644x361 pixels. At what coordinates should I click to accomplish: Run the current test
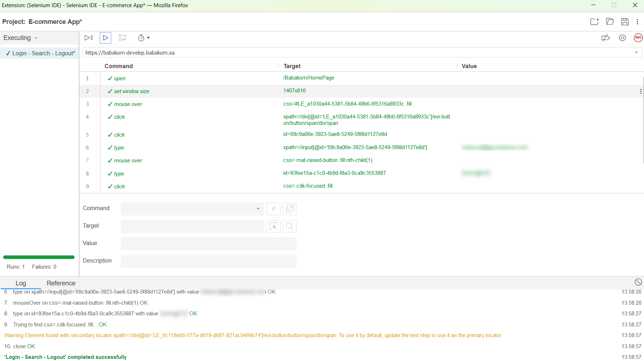click(x=105, y=37)
